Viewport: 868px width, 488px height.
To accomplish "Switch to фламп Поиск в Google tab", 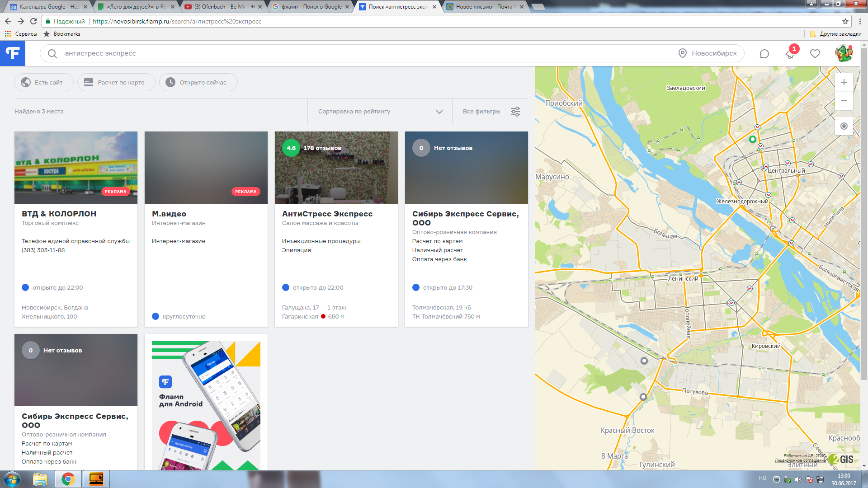I will click(311, 7).
